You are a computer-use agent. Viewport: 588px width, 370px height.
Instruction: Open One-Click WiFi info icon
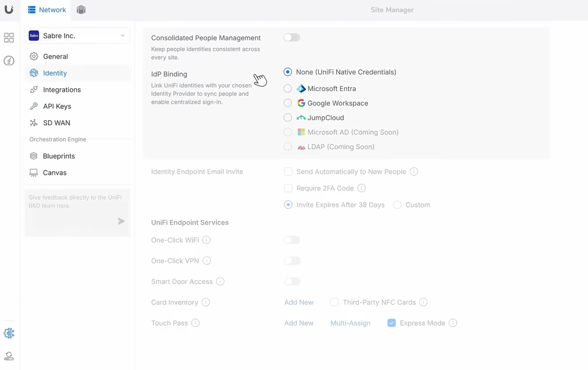(206, 240)
